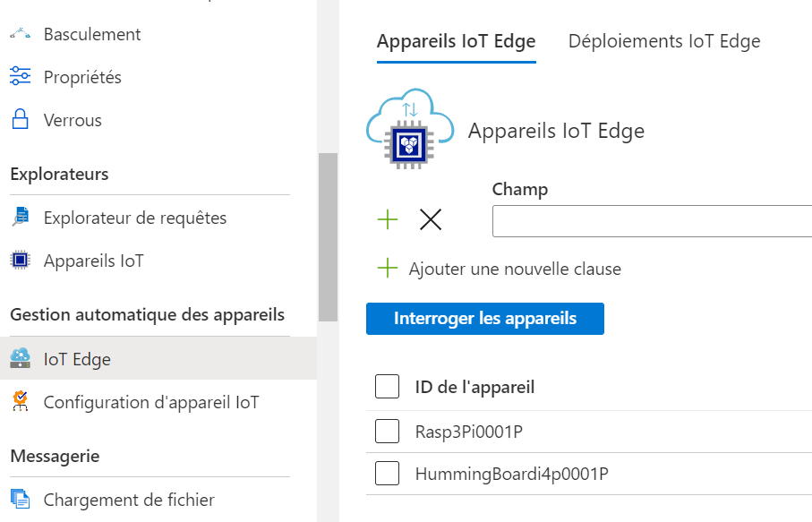Screen dimensions: 812x522
Task: Open the Basculement menu icon
Action: 21,34
